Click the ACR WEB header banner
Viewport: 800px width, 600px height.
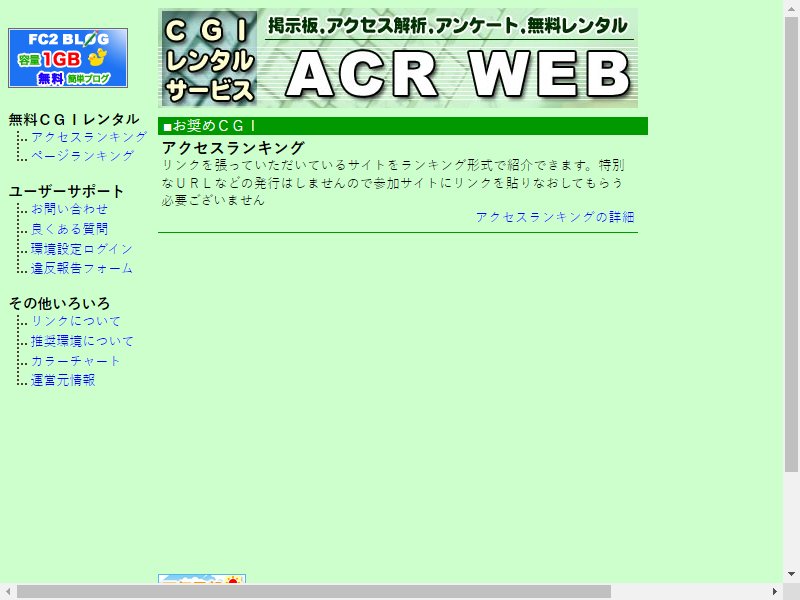398,58
